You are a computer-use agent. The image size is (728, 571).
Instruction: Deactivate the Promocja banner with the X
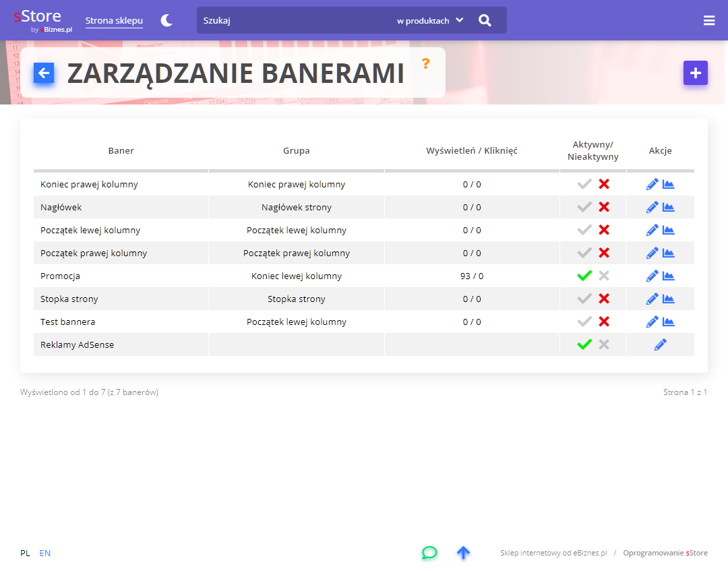click(x=603, y=276)
